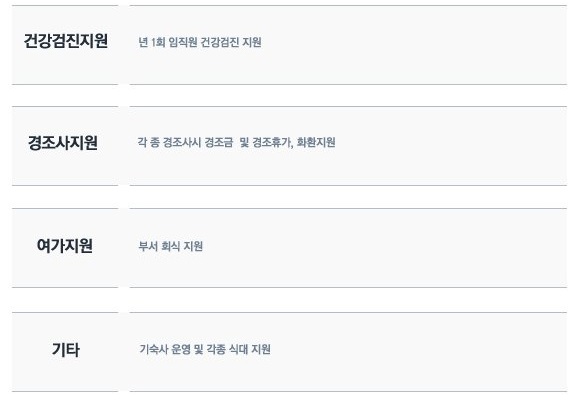Click the word 화환지원 in second description
The image size is (585, 411).
click(316, 142)
